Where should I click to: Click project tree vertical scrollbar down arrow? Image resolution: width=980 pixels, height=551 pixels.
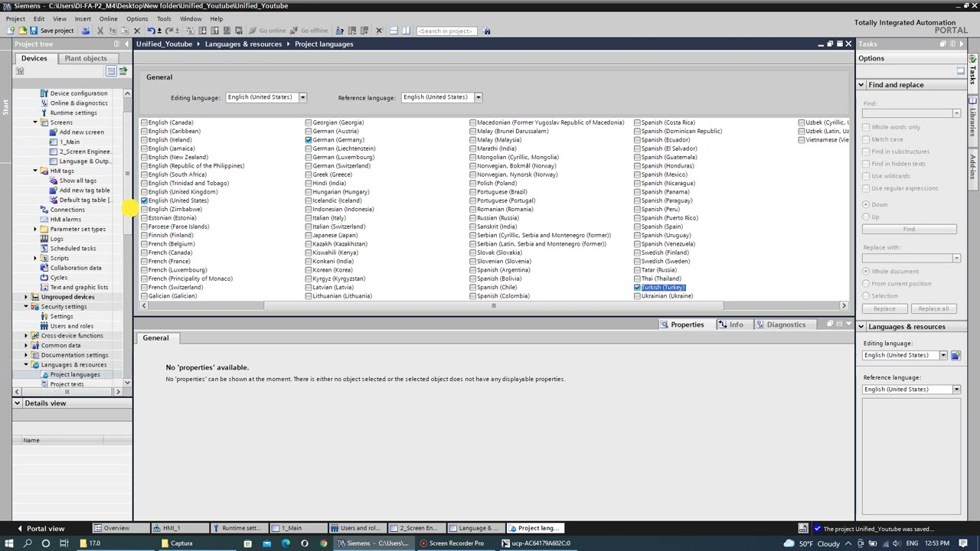(127, 383)
